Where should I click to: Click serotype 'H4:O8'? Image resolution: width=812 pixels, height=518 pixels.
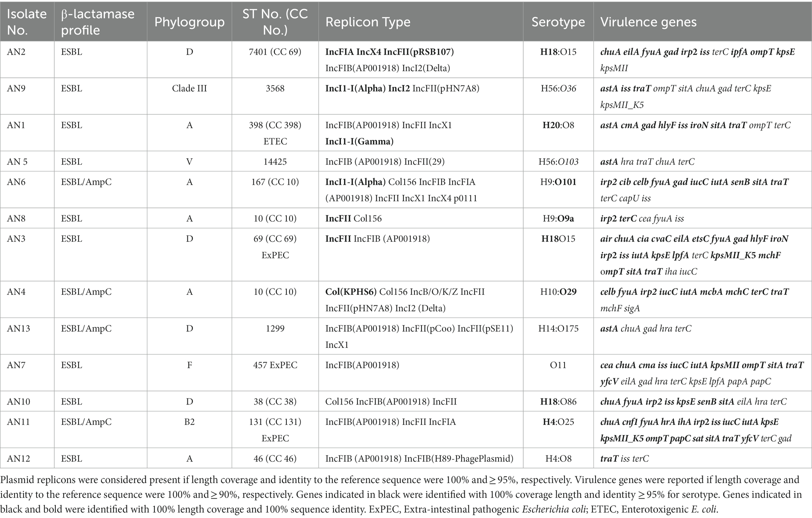tap(558, 458)
